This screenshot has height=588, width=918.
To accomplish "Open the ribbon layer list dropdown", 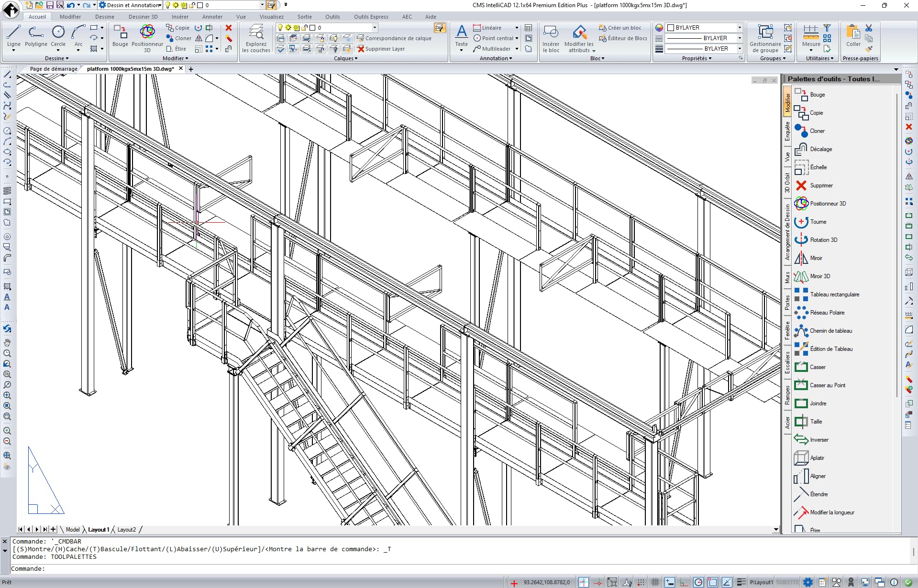I will (375, 28).
